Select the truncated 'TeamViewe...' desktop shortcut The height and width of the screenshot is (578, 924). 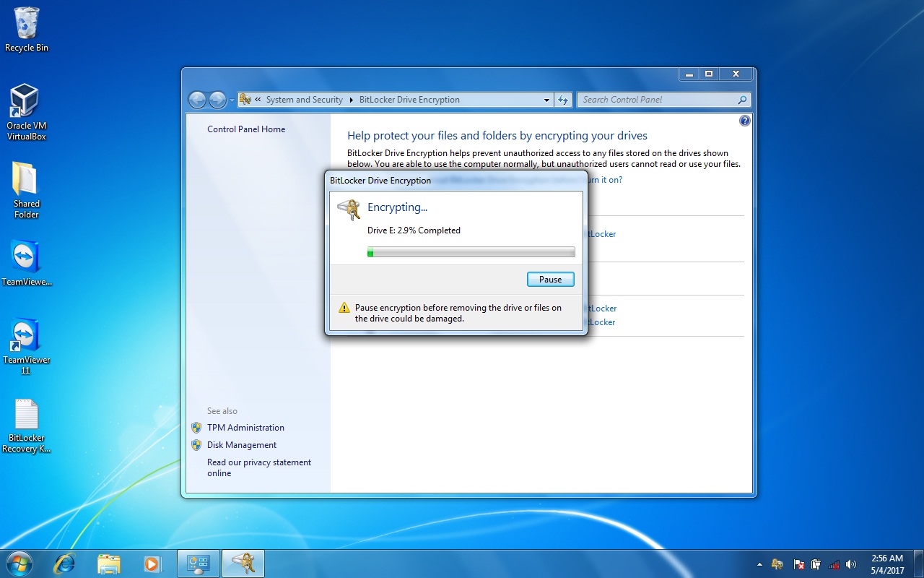pyautogui.click(x=26, y=264)
